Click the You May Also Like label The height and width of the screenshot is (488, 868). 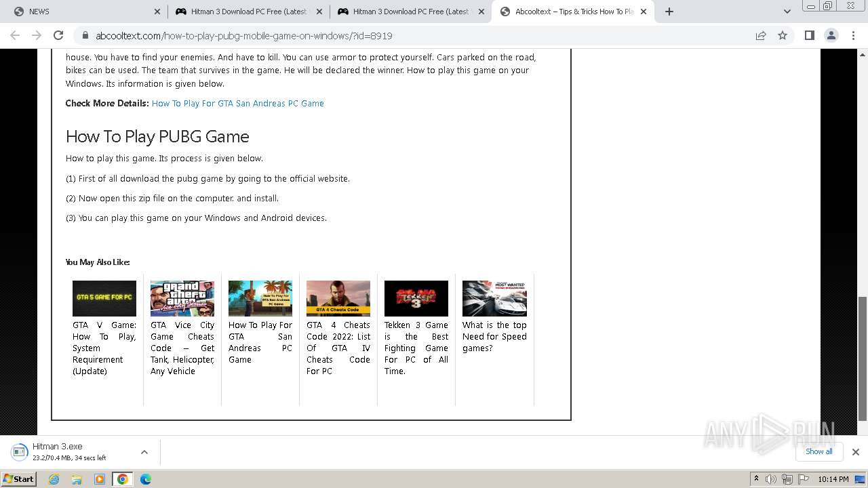[x=98, y=262]
